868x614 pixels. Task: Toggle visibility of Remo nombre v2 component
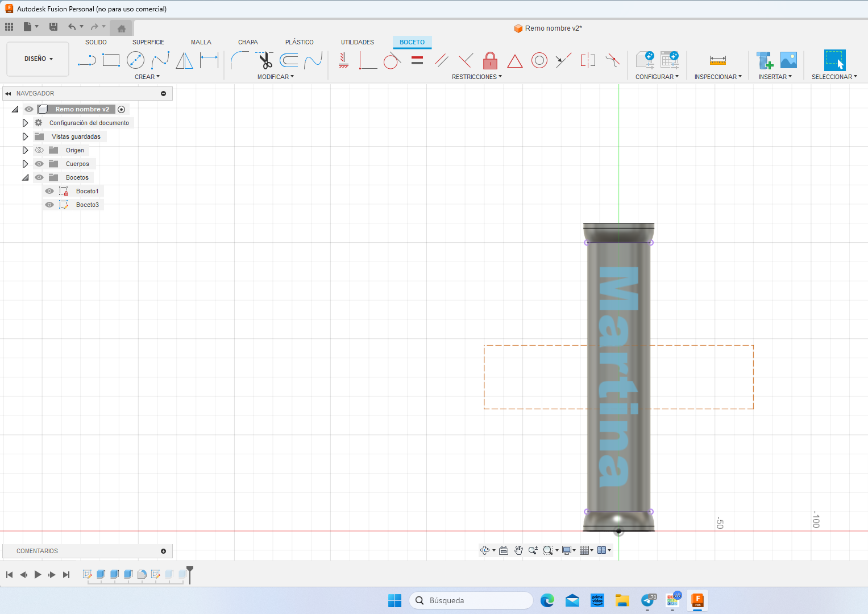coord(29,109)
